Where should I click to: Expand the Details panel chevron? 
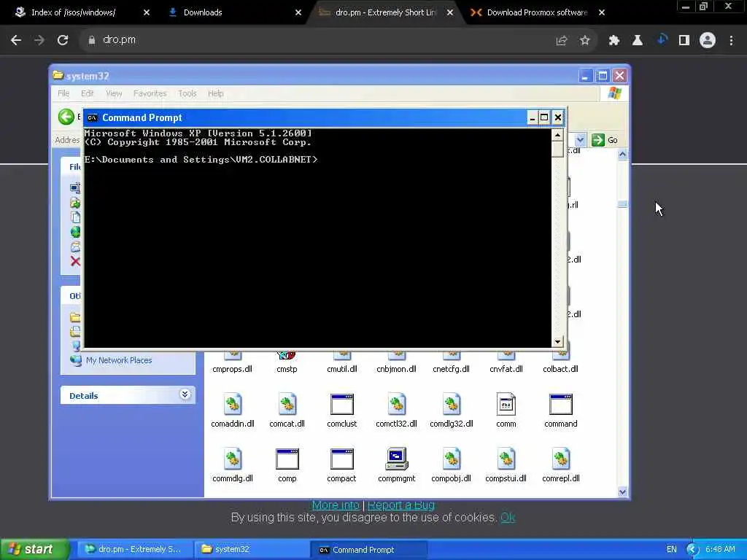[185, 394]
